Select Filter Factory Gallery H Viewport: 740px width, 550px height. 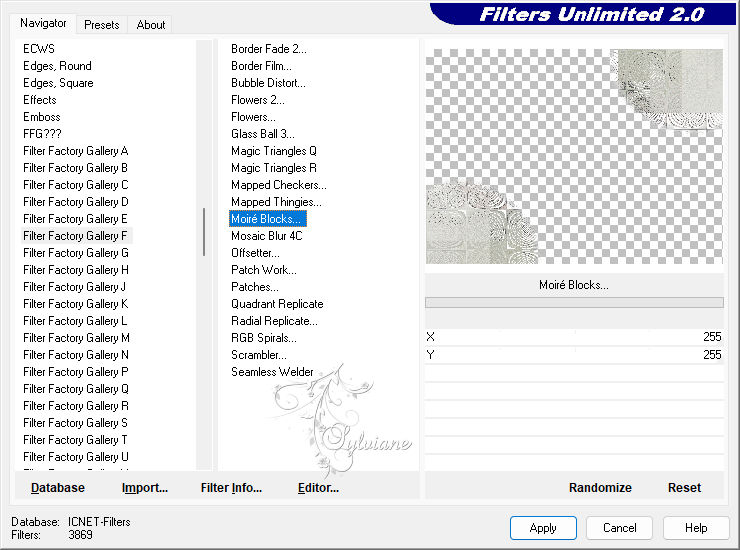pos(76,270)
